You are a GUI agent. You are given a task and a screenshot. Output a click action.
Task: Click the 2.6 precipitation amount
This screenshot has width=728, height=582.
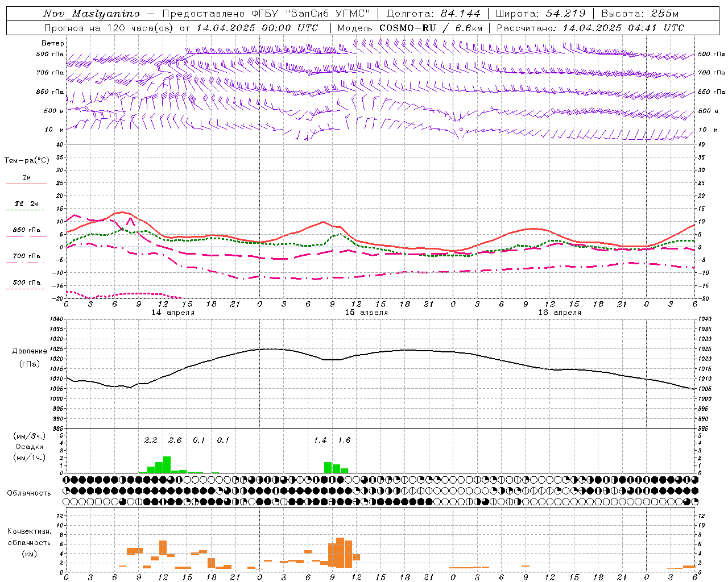(x=175, y=440)
